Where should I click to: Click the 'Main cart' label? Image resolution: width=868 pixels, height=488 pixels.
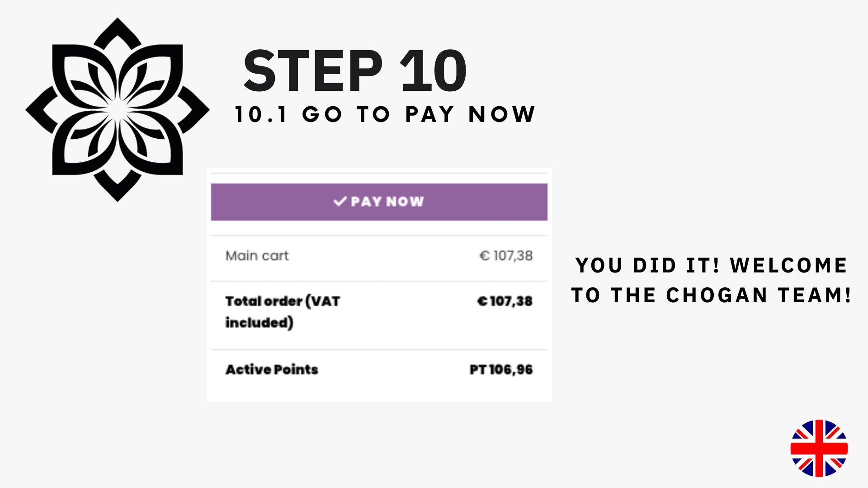257,256
